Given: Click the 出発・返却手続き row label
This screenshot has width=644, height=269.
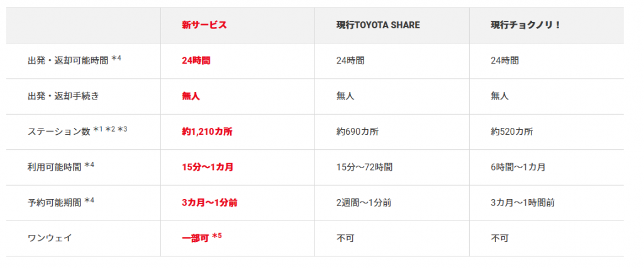Looking at the screenshot, I should 64,96.
